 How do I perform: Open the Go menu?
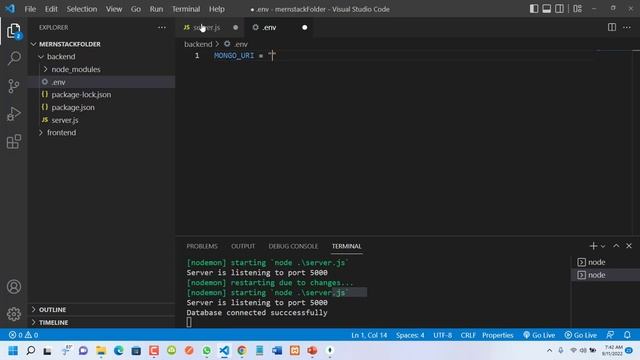[136, 9]
